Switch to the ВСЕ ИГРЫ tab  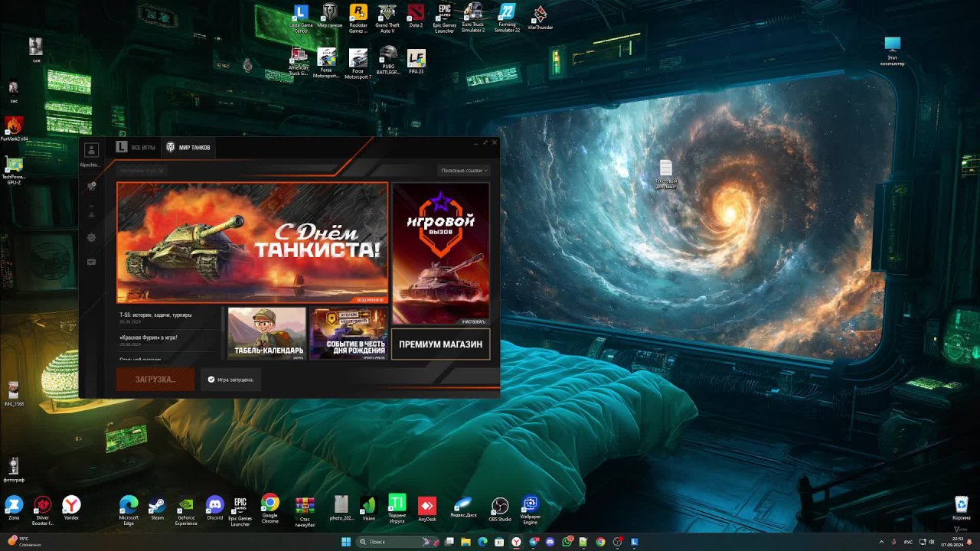tap(136, 147)
